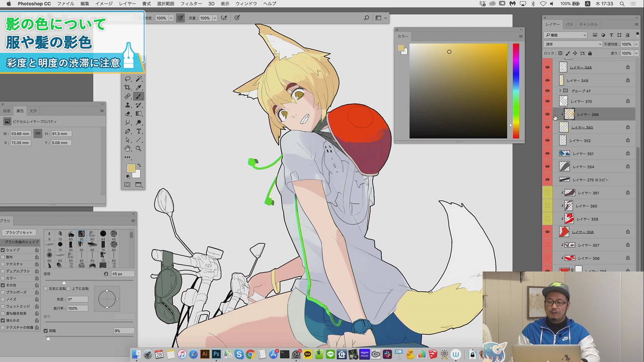Enable the テクスチャ brush option

click(x=3, y=264)
